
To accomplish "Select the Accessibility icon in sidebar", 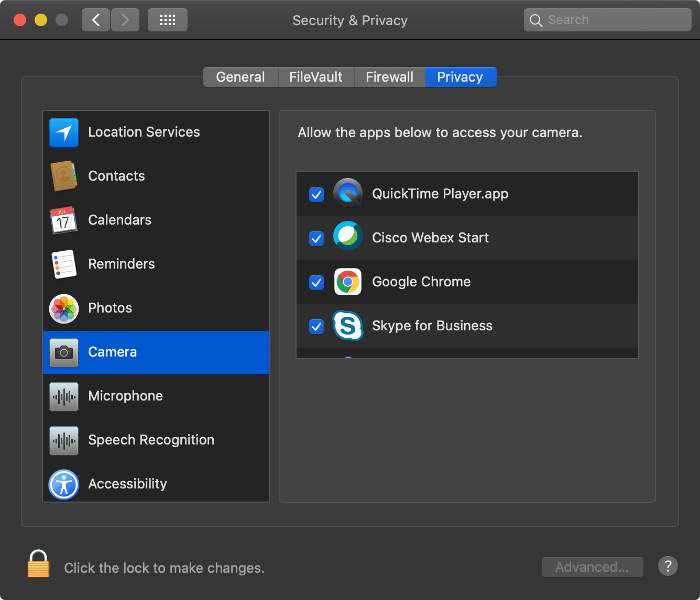I will tap(64, 484).
